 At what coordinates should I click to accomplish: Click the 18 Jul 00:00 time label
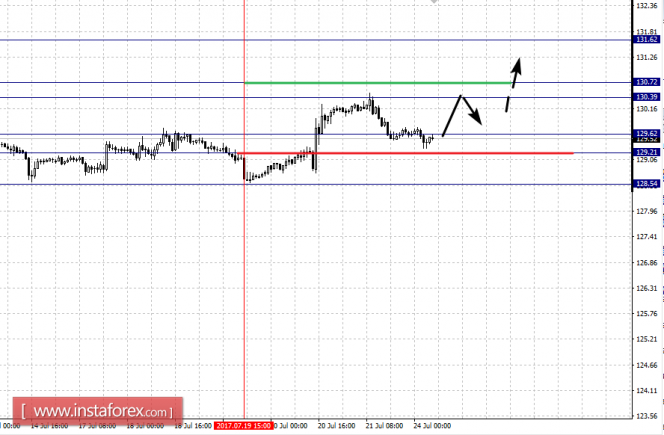point(145,426)
